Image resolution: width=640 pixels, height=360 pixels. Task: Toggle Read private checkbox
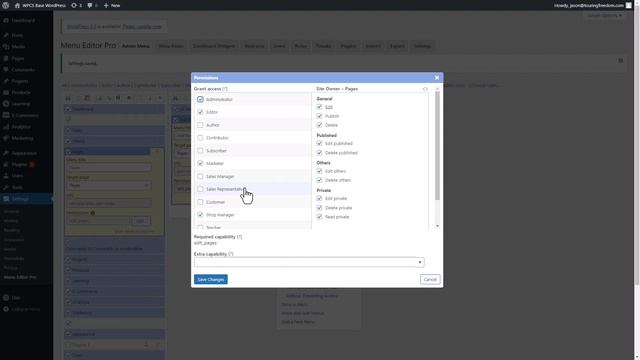click(319, 217)
